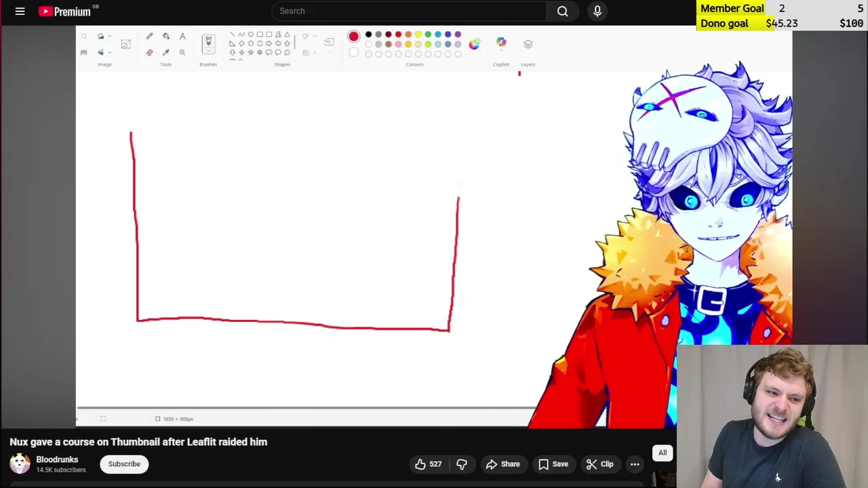The image size is (868, 488).
Task: Choose the black colour swatch
Action: pyautogui.click(x=368, y=35)
